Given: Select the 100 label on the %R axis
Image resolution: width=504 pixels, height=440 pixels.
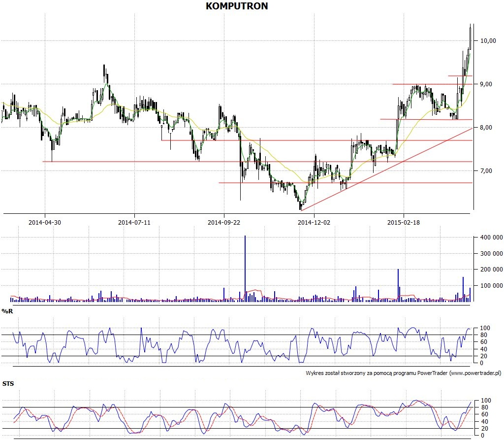Looking at the screenshot, I should tap(485, 328).
